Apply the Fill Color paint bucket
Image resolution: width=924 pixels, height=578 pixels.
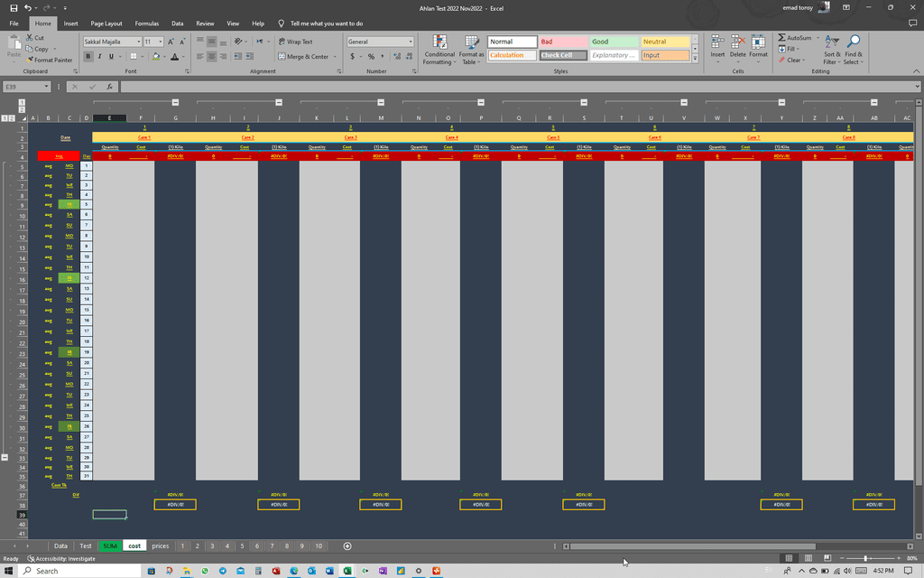tap(155, 57)
